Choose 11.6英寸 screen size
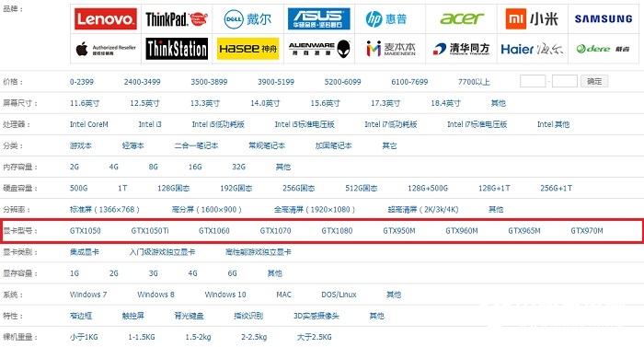 tap(85, 103)
